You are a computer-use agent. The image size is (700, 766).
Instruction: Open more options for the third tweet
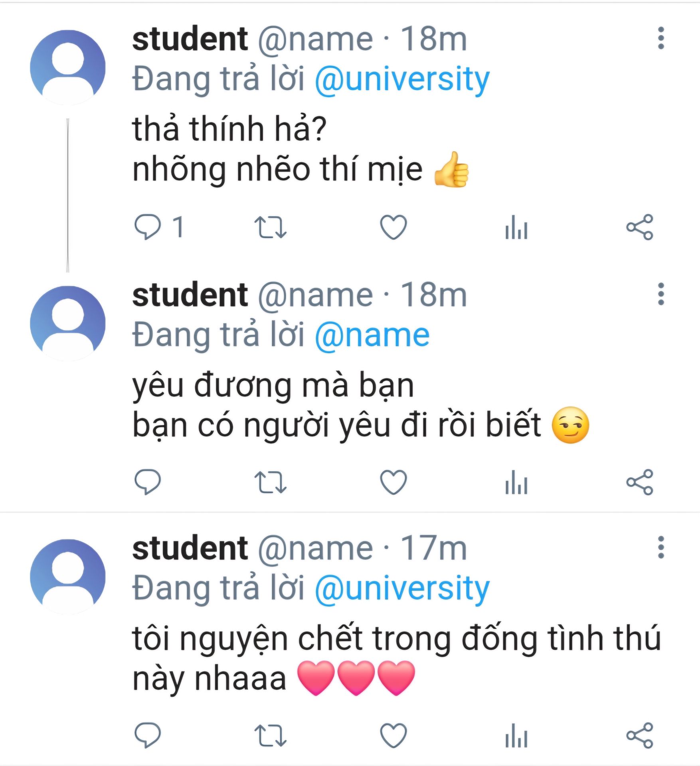pyautogui.click(x=661, y=547)
